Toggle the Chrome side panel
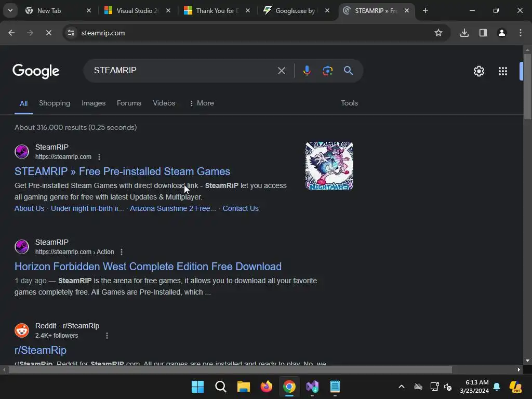This screenshot has height=399, width=532. [483, 33]
